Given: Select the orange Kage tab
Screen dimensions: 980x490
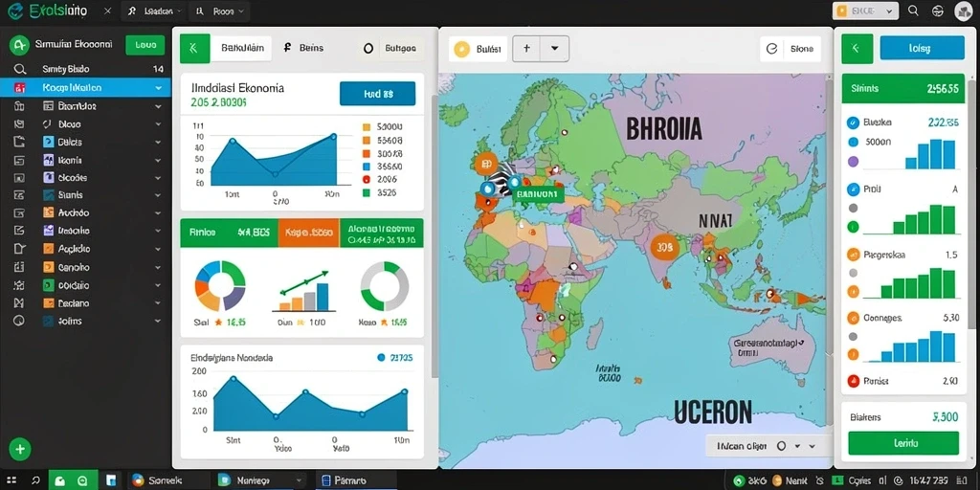Looking at the screenshot, I should point(308,233).
